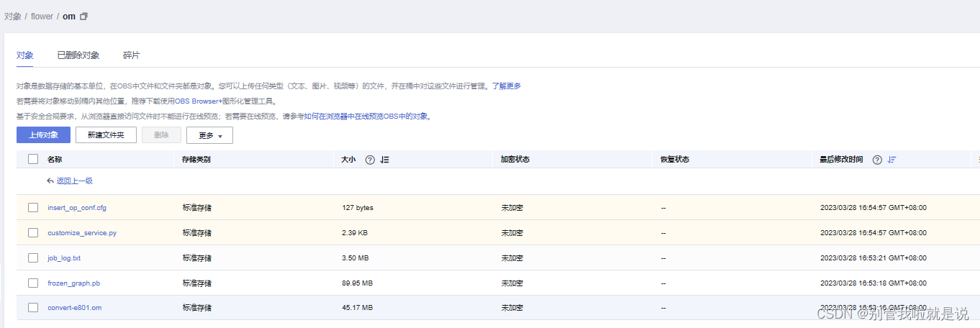Toggle the select-all checkbox in header

coord(33,160)
